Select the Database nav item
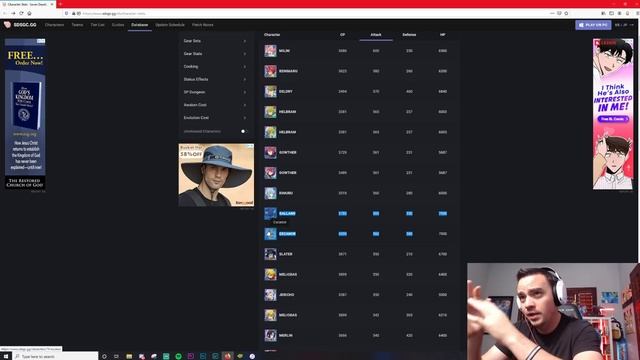Screen dimensions: 640x360 click(140, 25)
